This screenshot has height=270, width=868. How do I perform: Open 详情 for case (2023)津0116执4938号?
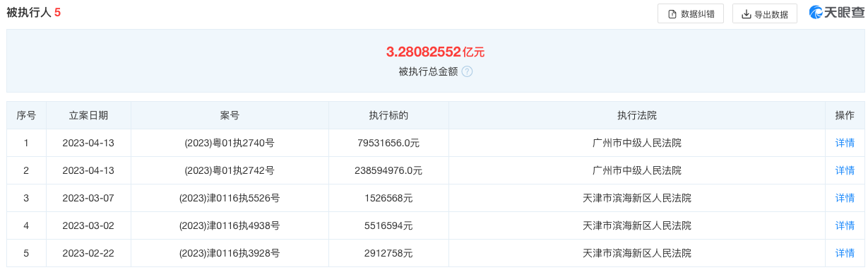(x=845, y=225)
